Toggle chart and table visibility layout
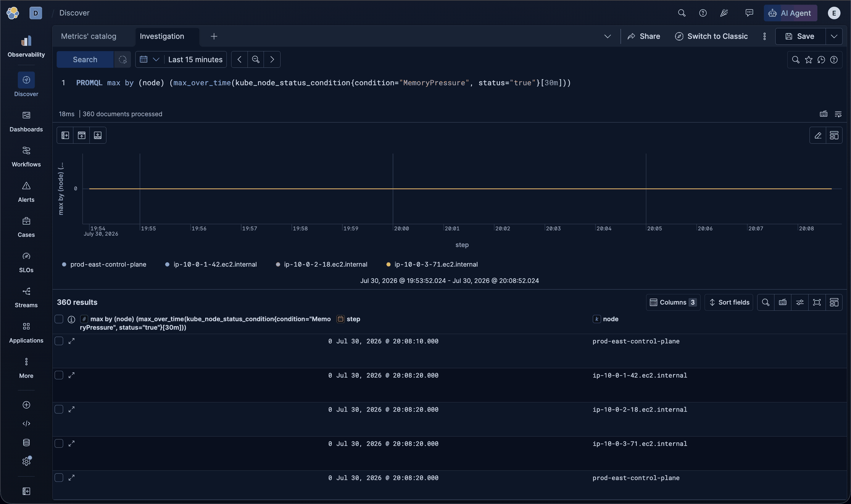851x504 pixels. click(x=834, y=136)
